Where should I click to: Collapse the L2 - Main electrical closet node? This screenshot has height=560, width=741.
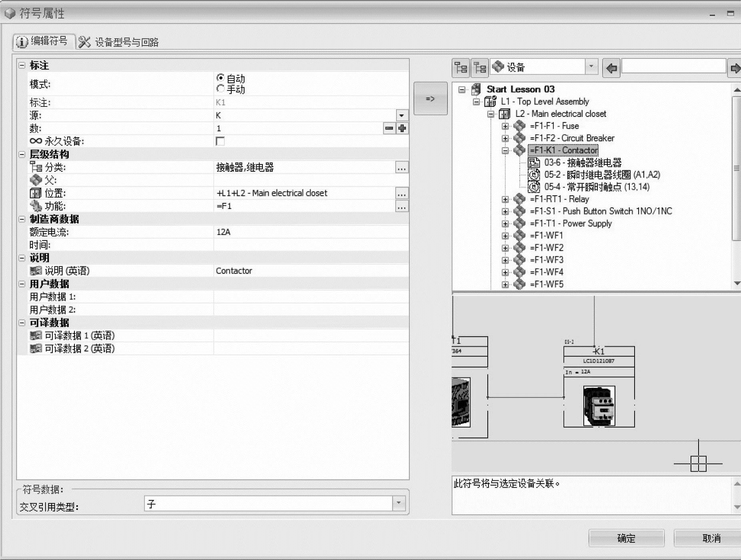(491, 114)
